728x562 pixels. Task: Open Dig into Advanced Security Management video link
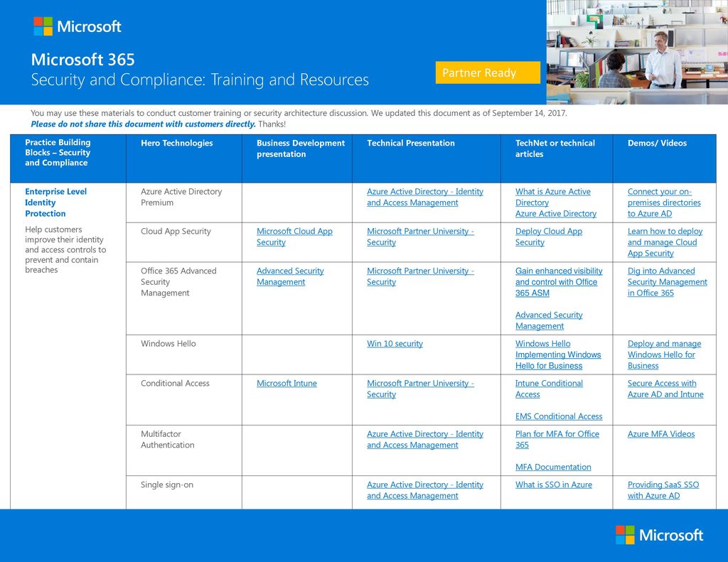[667, 281]
